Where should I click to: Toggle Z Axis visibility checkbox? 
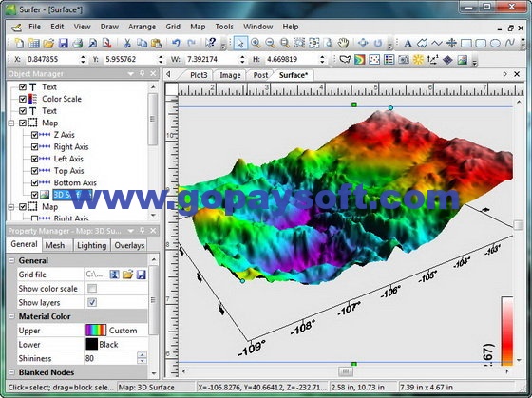[34, 135]
